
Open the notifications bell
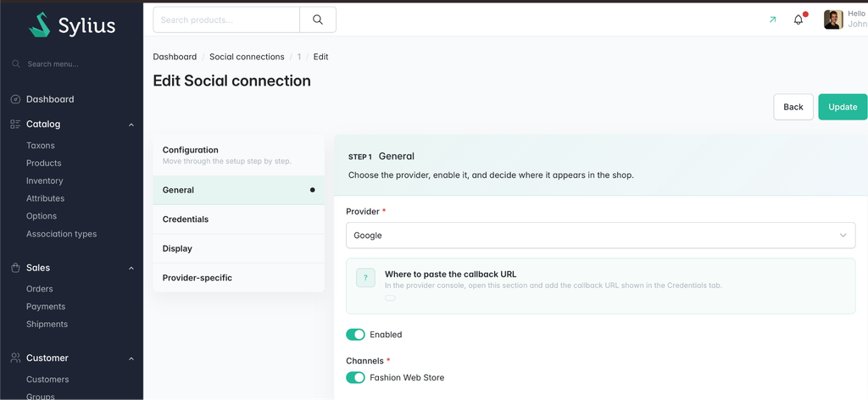coord(798,20)
